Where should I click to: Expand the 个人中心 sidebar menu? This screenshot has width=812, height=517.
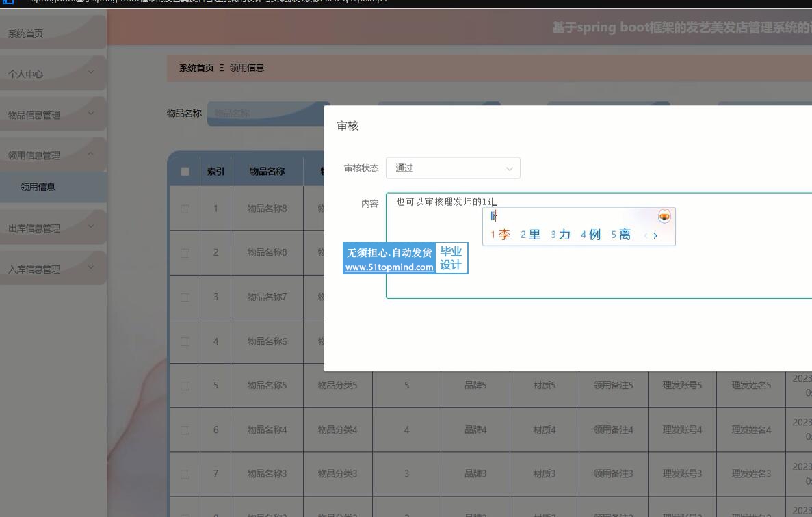[53, 74]
